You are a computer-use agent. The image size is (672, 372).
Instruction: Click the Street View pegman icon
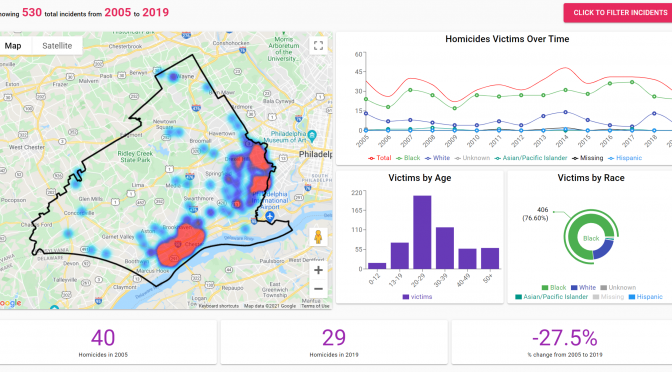318,237
